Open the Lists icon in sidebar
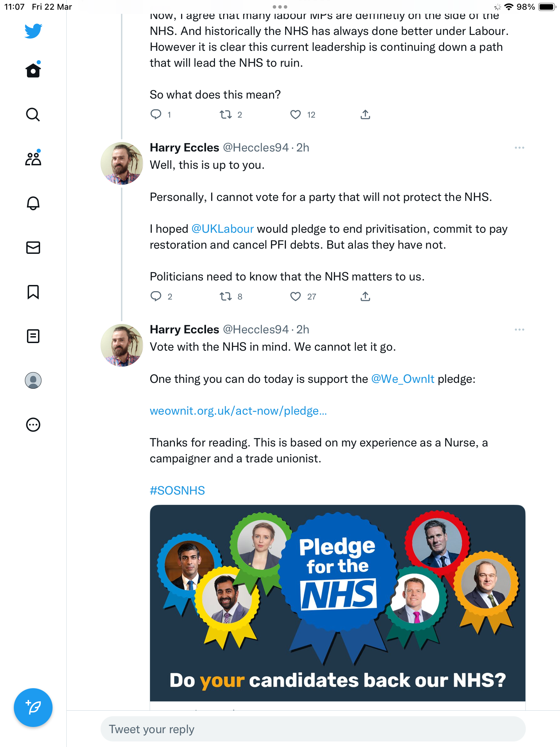Viewport: 560px width, 747px height. [33, 336]
